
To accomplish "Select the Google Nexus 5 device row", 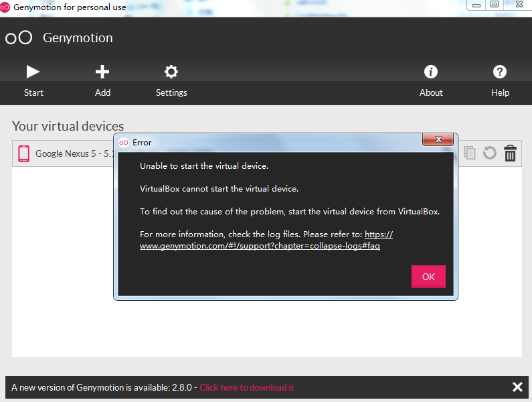I will click(267, 153).
